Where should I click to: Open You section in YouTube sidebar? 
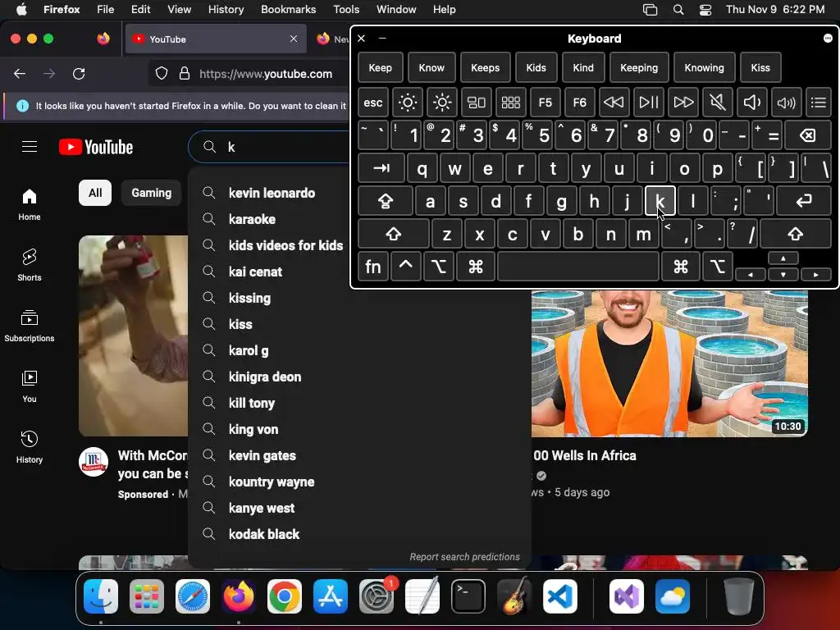click(x=30, y=387)
